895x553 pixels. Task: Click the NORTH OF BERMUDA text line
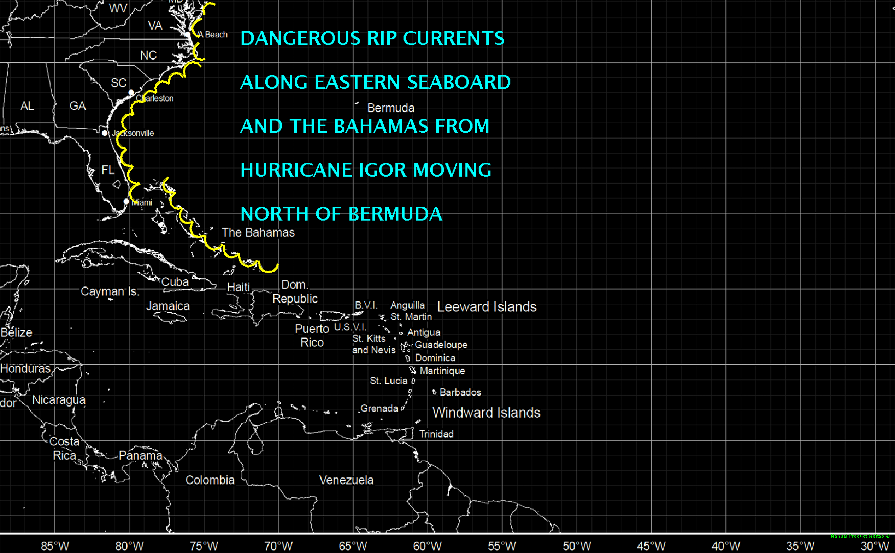tap(341, 214)
